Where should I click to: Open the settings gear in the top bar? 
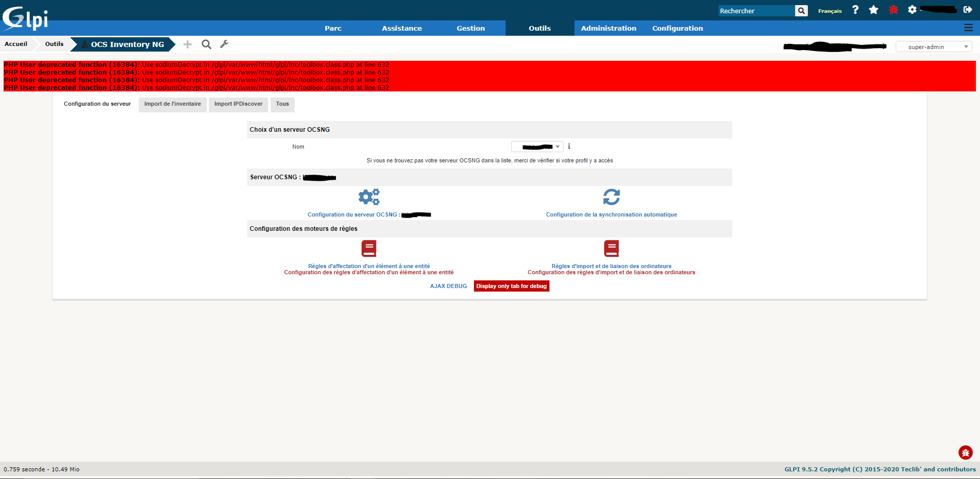(x=912, y=10)
